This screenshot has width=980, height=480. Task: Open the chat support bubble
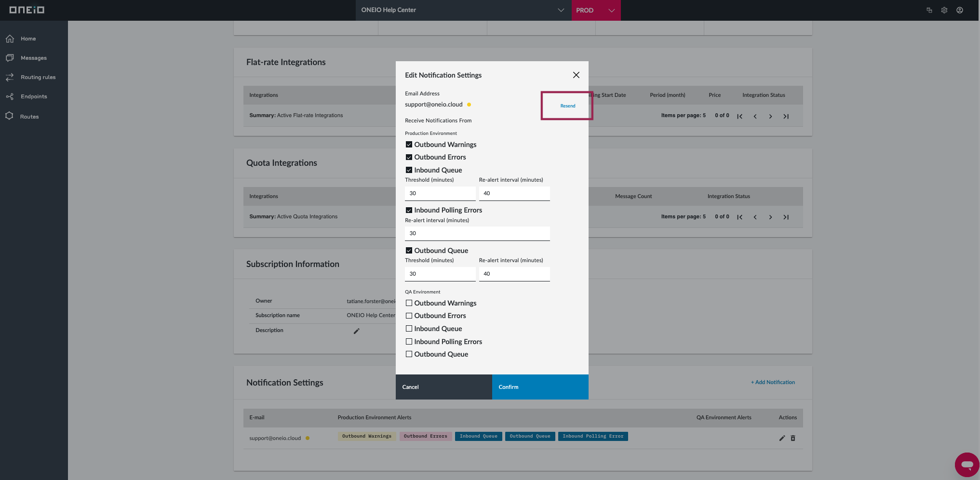tap(967, 465)
